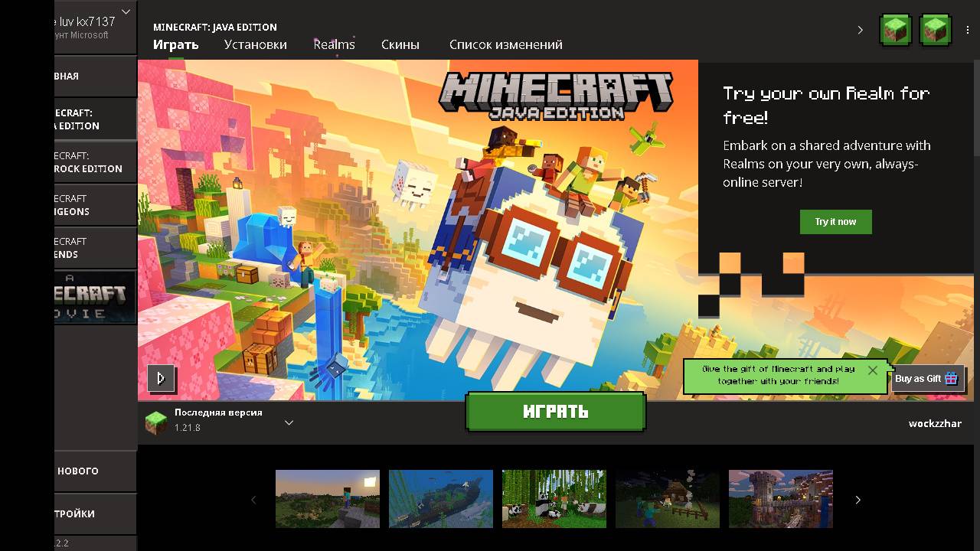Click the right arrow beside grass blocks
Image resolution: width=980 pixels, height=551 pixels.
860,30
